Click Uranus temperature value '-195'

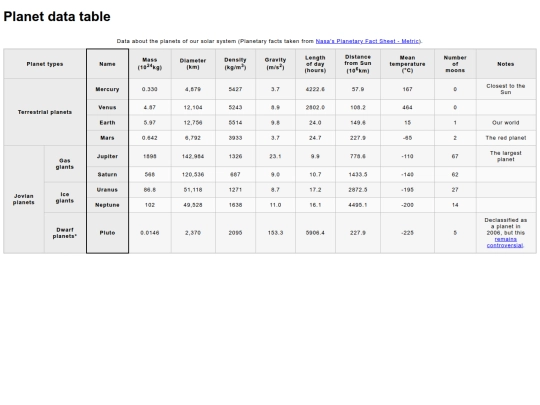[x=407, y=190]
